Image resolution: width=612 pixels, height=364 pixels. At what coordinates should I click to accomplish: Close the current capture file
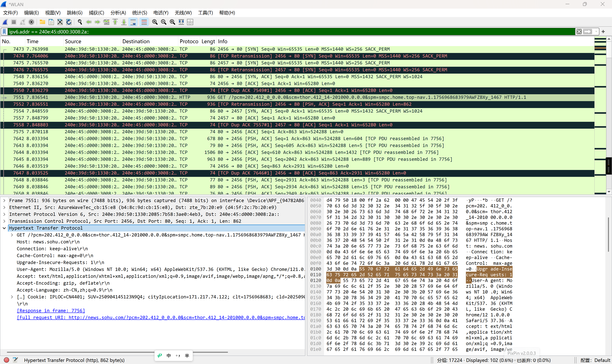[x=60, y=22]
